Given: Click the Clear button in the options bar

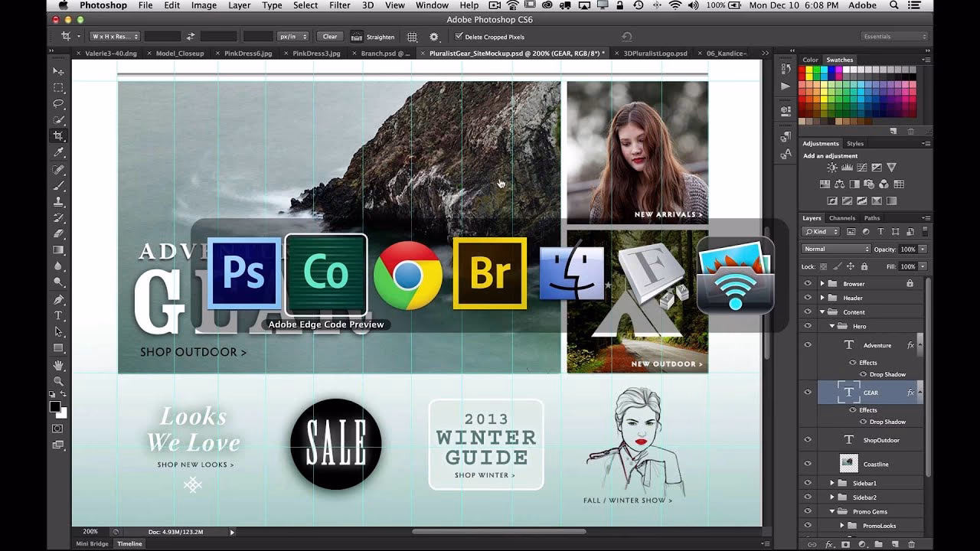Looking at the screenshot, I should [330, 36].
